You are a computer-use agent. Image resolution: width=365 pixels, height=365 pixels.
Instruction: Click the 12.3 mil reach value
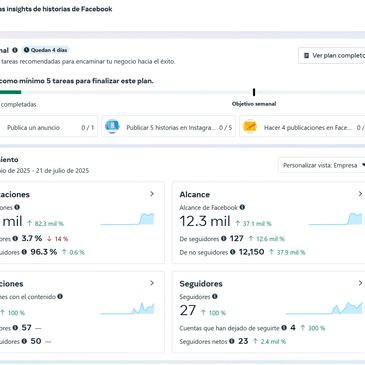coord(205,221)
